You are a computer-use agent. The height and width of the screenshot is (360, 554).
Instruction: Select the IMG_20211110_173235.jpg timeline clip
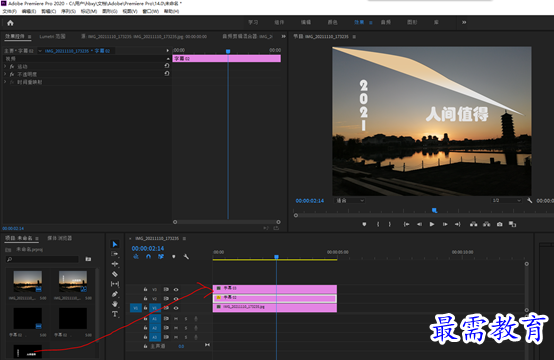pyautogui.click(x=275, y=307)
